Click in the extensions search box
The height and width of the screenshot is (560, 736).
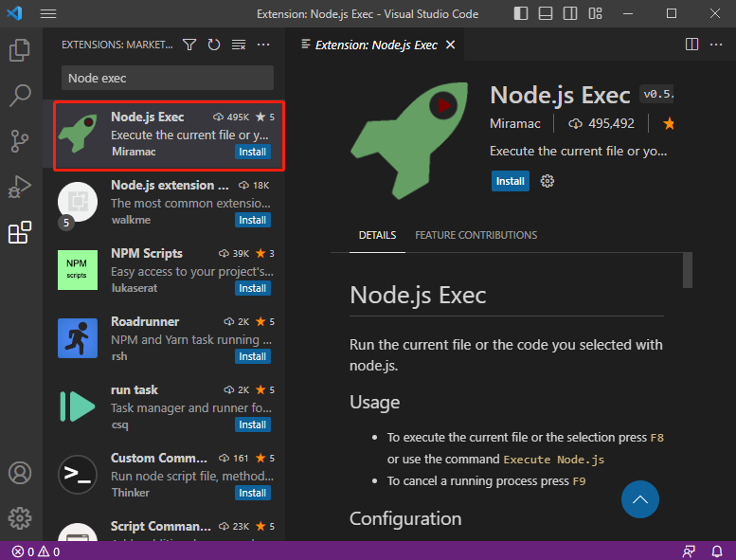pyautogui.click(x=168, y=78)
